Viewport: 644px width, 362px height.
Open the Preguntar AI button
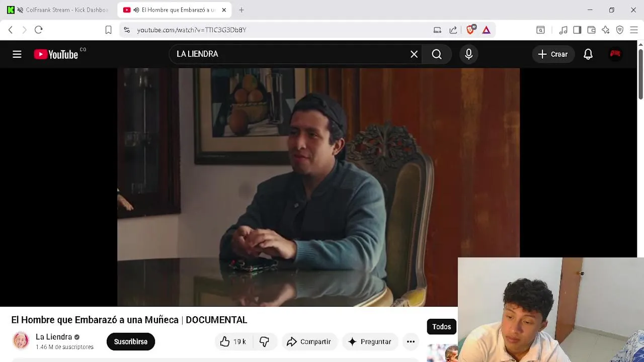(x=370, y=342)
